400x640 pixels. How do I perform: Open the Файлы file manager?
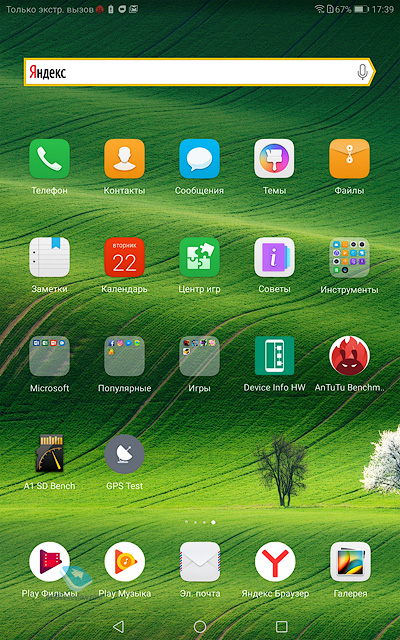(349, 159)
